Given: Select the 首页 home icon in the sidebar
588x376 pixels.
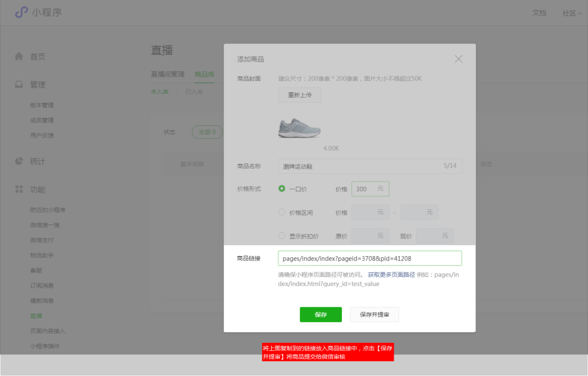Looking at the screenshot, I should 20,56.
